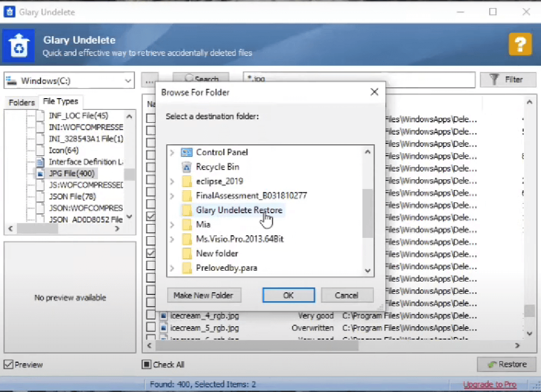
Task: Click the *.jpg filter input field
Action: (359, 79)
